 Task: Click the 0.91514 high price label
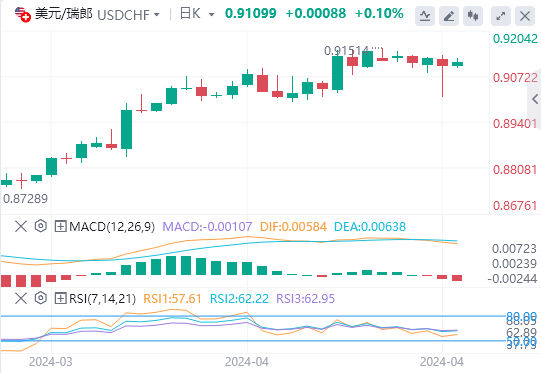coord(346,51)
